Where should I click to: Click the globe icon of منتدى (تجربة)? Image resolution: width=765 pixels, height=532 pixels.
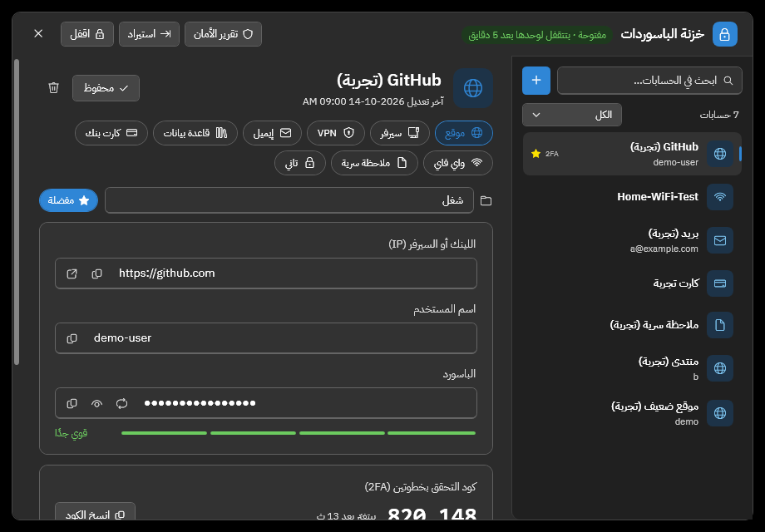pos(719,368)
